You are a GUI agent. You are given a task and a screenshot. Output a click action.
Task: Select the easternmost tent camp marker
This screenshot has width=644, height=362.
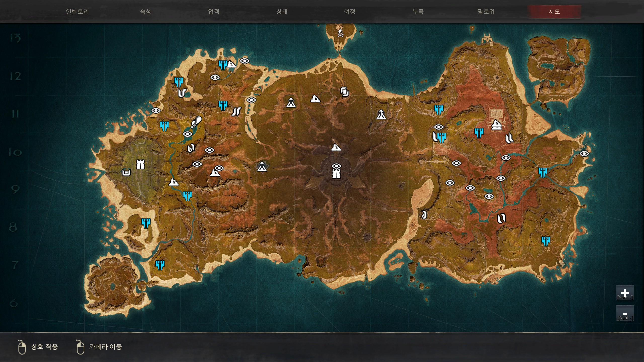tap(381, 114)
